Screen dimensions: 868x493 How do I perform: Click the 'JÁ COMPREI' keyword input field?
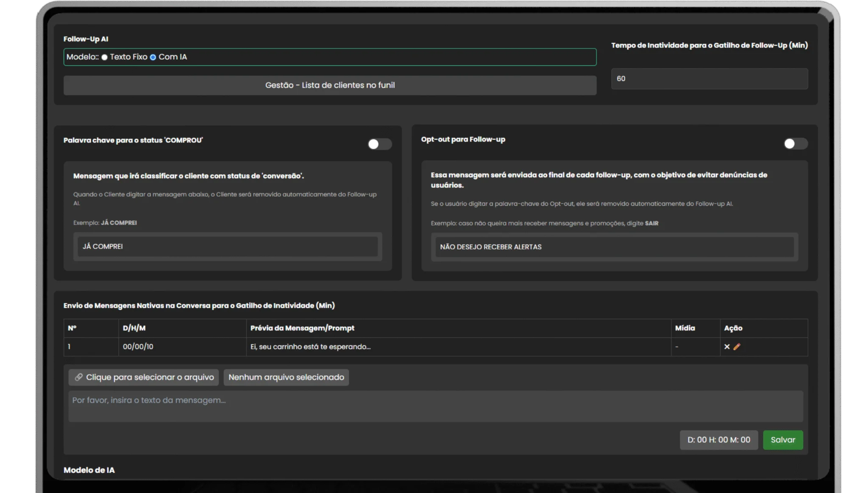point(228,246)
